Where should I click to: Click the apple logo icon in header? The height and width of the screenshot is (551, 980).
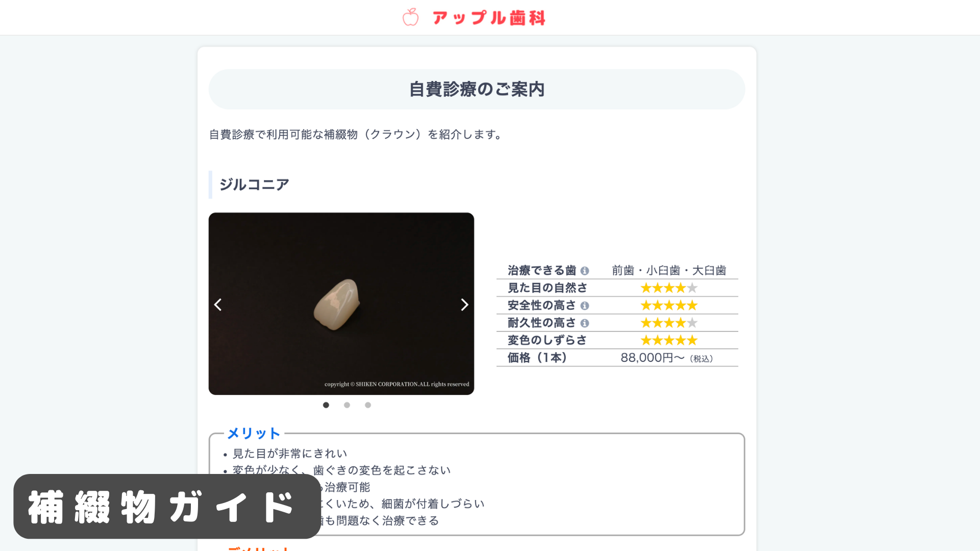coord(410,17)
